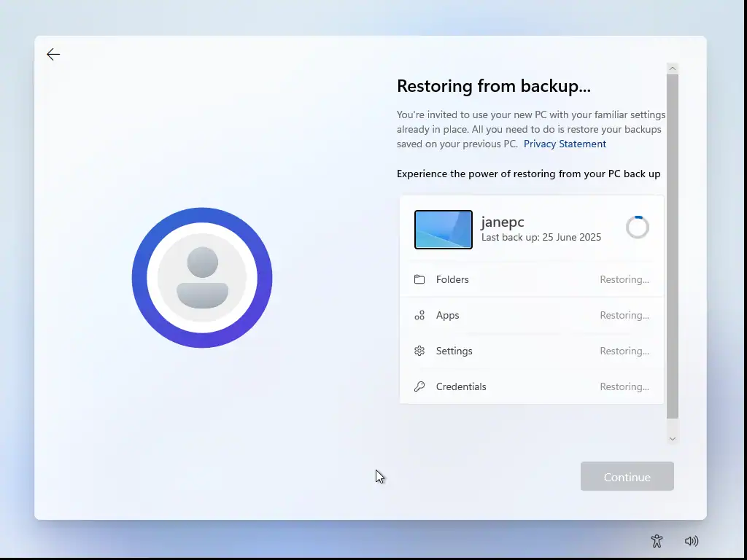Viewport: 747px width, 560px height.
Task: Select the Folders row label
Action: click(x=452, y=279)
